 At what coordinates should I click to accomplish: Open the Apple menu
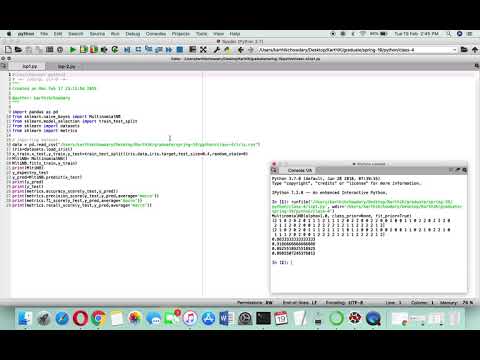coord(9,34)
